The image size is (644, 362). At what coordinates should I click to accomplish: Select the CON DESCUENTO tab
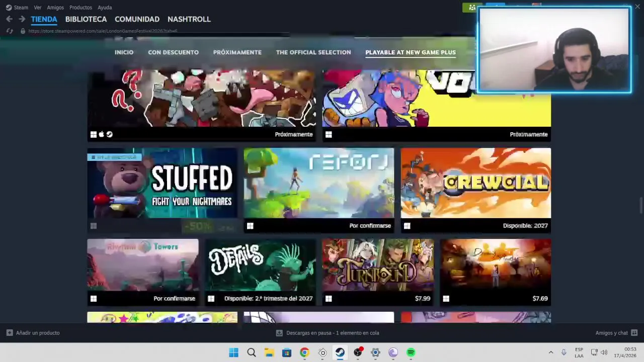click(173, 52)
